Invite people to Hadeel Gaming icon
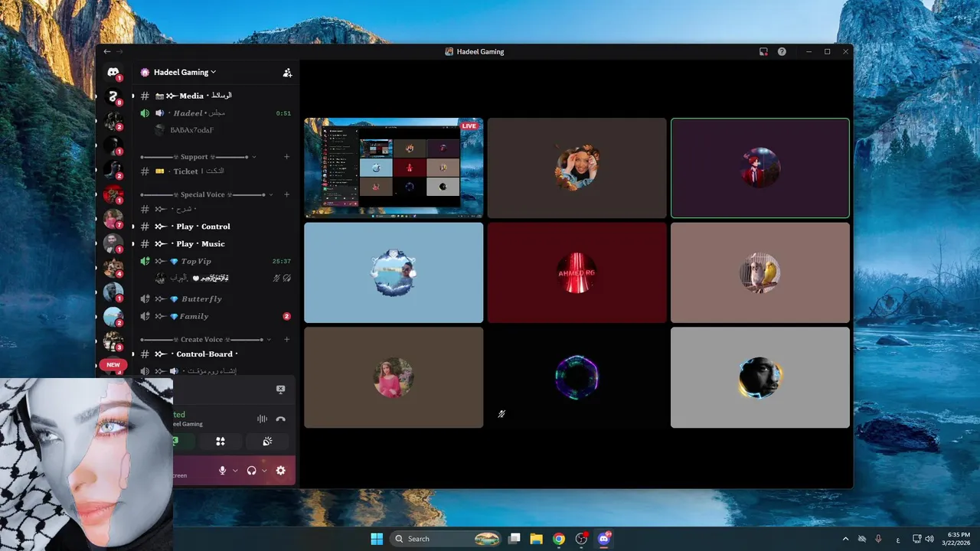The image size is (980, 551). (287, 73)
